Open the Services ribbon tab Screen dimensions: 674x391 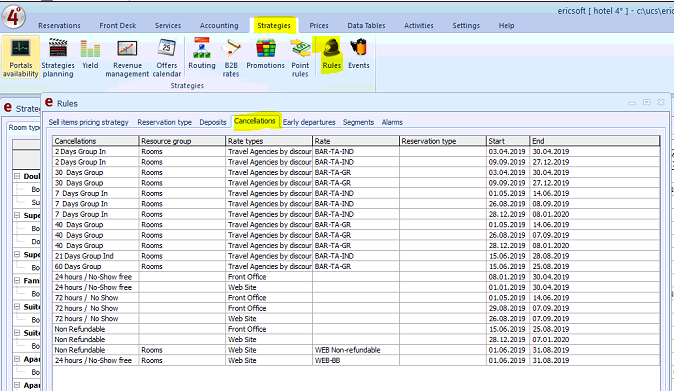[x=168, y=25]
